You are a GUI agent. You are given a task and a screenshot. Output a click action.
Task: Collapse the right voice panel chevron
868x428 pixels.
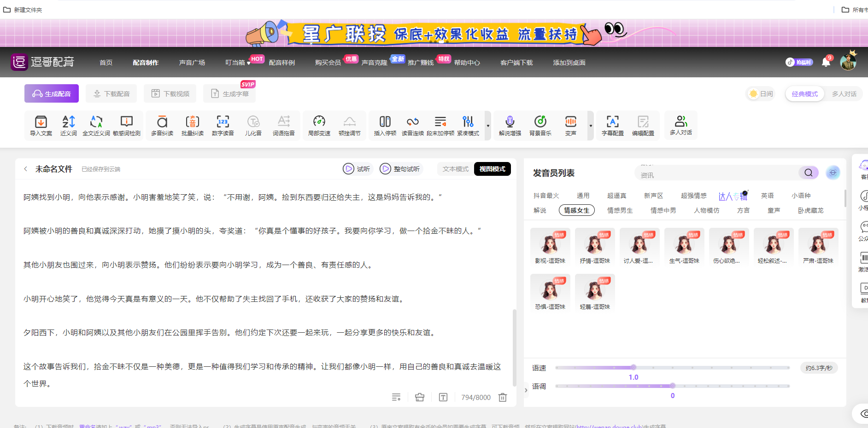(526, 390)
